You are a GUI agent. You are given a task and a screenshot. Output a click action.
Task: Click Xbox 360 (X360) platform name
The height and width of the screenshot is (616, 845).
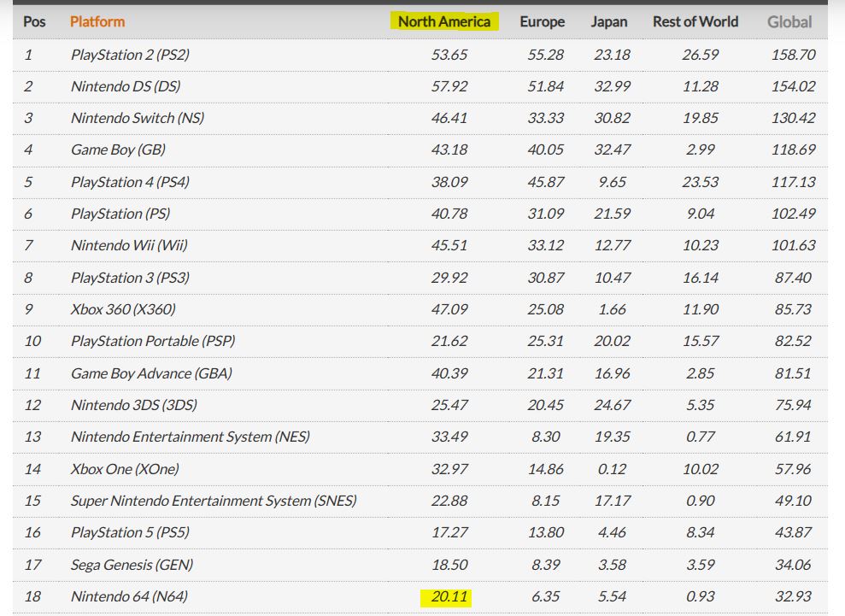click(123, 309)
